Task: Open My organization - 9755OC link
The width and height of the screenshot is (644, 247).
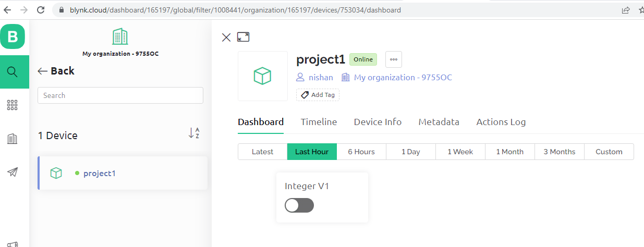Action: tap(403, 77)
